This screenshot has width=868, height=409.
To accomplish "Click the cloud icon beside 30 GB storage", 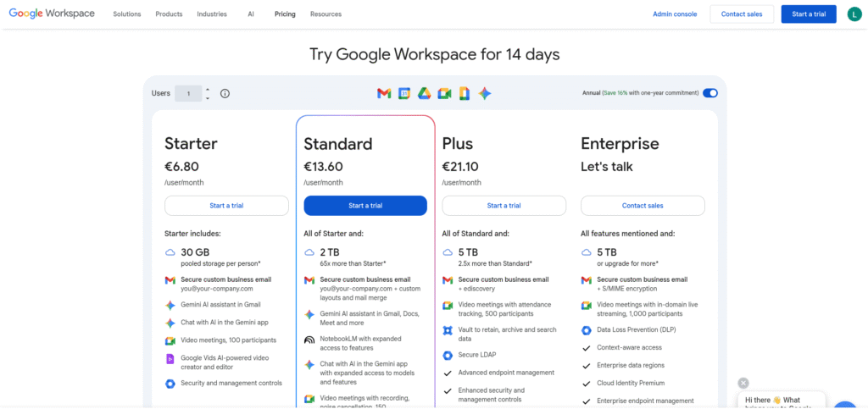I will pos(170,252).
